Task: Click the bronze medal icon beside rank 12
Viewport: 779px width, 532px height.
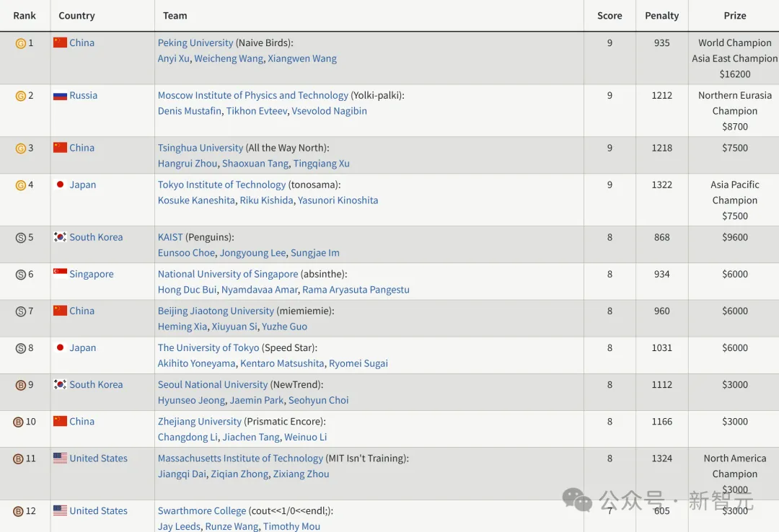Action: (x=18, y=511)
